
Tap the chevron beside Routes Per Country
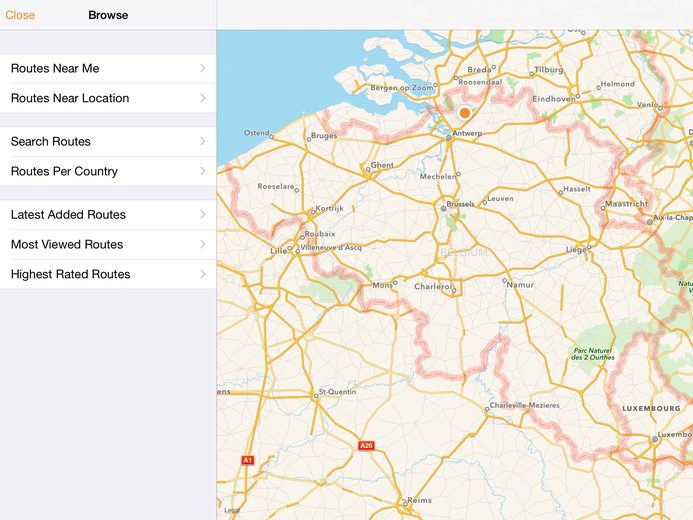pyautogui.click(x=203, y=171)
